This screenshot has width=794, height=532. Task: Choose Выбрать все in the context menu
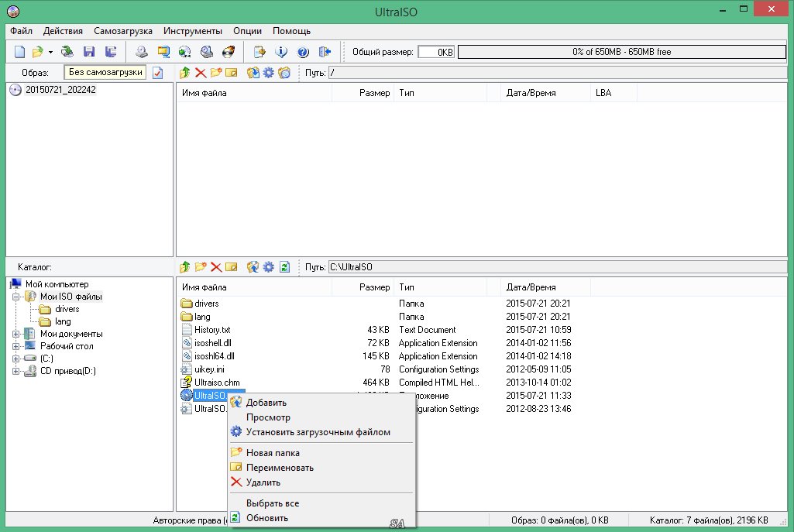(x=321, y=503)
